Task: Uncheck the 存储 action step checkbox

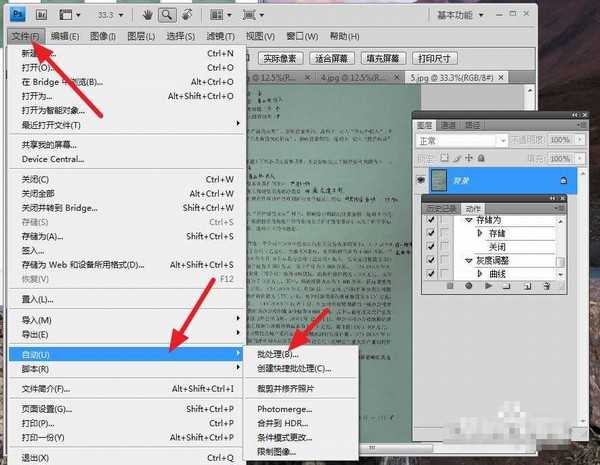Action: point(431,233)
